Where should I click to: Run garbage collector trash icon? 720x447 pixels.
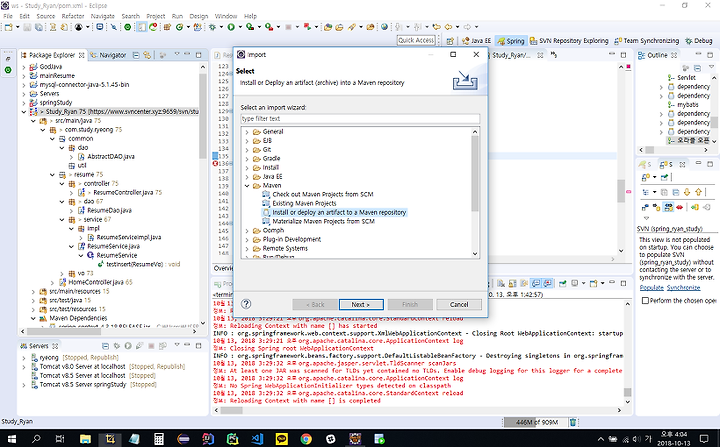point(573,422)
